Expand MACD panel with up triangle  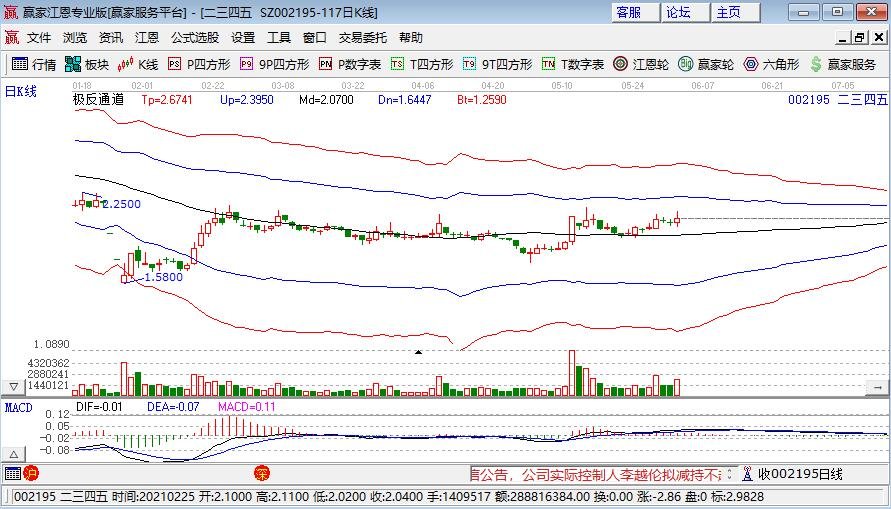click(x=13, y=454)
